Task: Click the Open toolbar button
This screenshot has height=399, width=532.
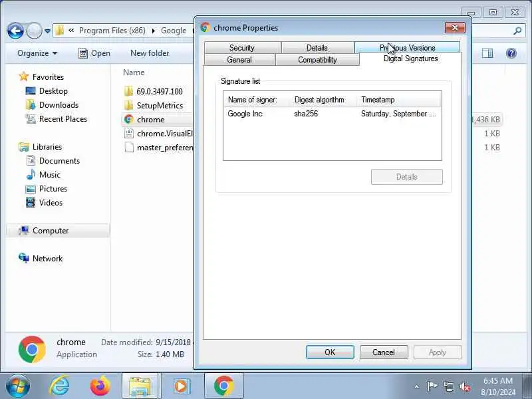Action: click(x=94, y=53)
